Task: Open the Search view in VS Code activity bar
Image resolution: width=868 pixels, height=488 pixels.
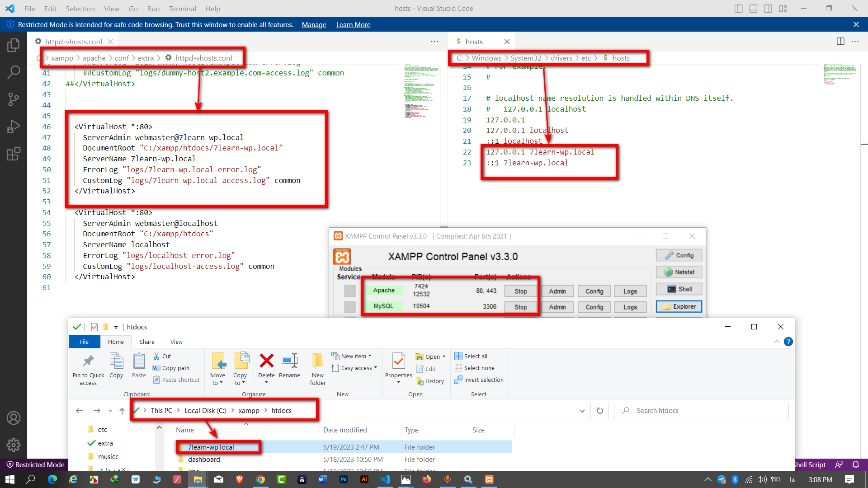Action: point(14,72)
